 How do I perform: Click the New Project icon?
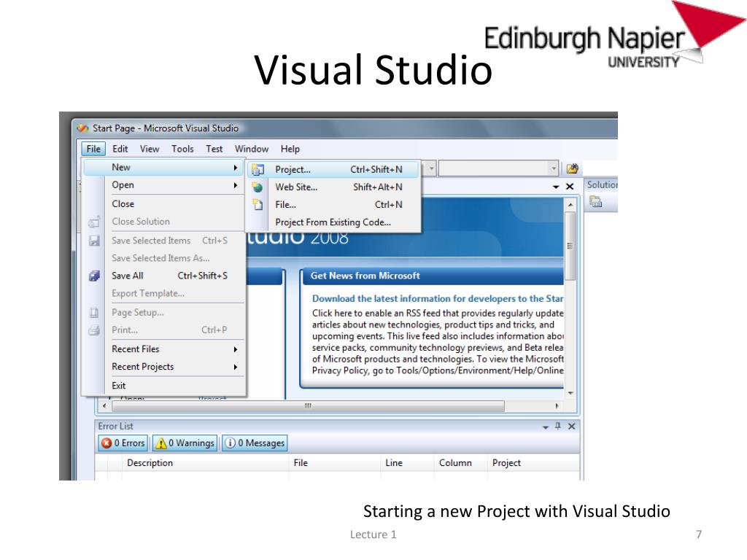click(x=258, y=169)
